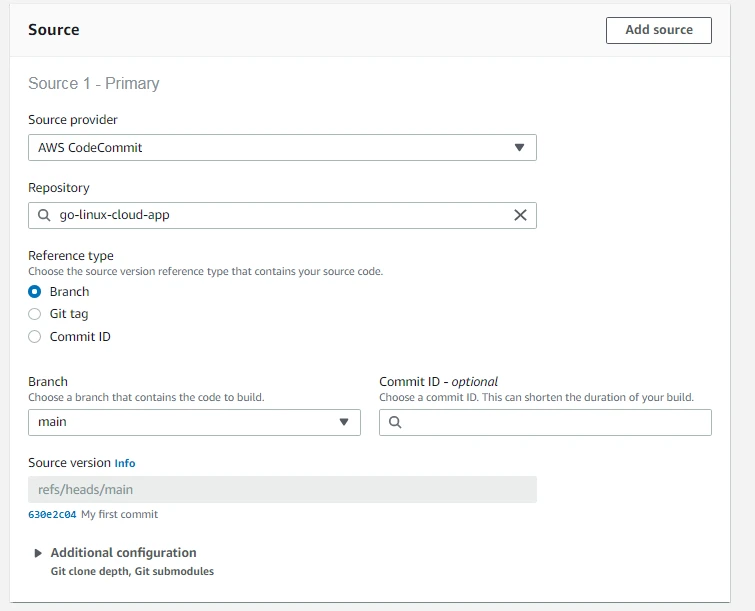Click the 630e2c04 commit hash link
Viewport: 755px width, 611px height.
click(52, 515)
